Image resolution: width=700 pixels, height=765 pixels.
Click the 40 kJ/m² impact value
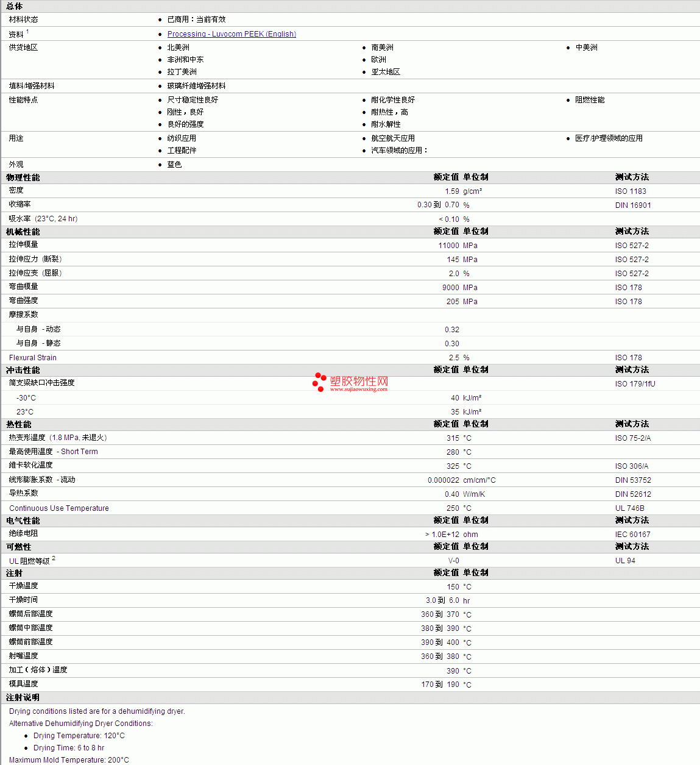[455, 398]
